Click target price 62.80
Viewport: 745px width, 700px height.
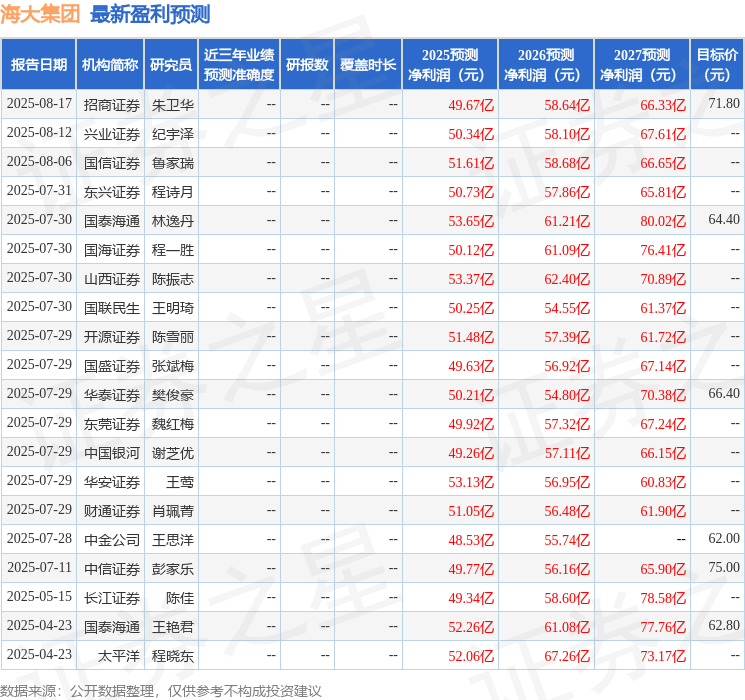724,625
